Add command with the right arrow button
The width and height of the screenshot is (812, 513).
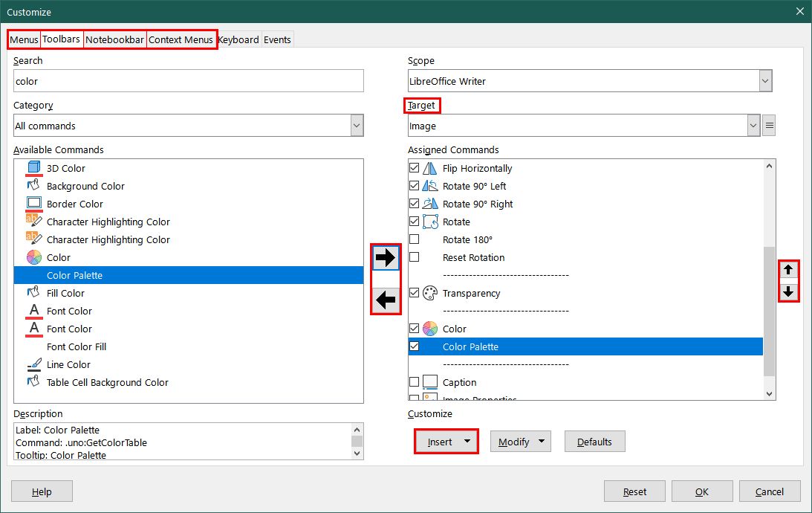[386, 257]
